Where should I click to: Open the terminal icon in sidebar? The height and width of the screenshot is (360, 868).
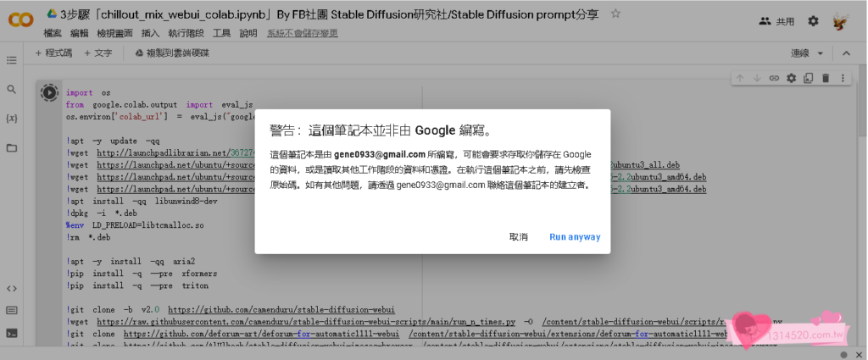click(12, 333)
